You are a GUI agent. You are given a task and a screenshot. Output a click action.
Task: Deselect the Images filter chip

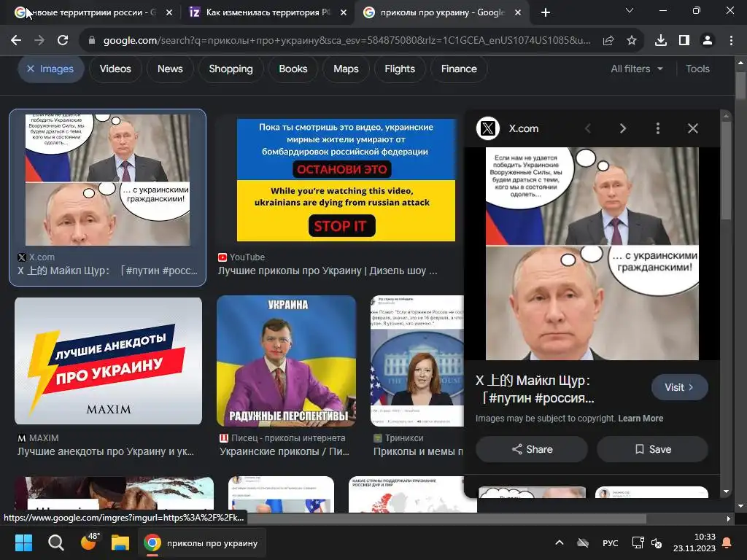click(x=51, y=69)
